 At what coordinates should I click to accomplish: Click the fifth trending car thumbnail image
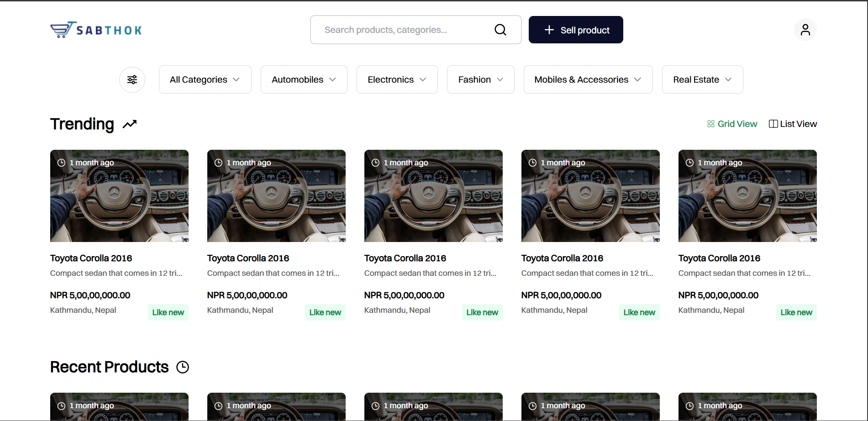(747, 196)
